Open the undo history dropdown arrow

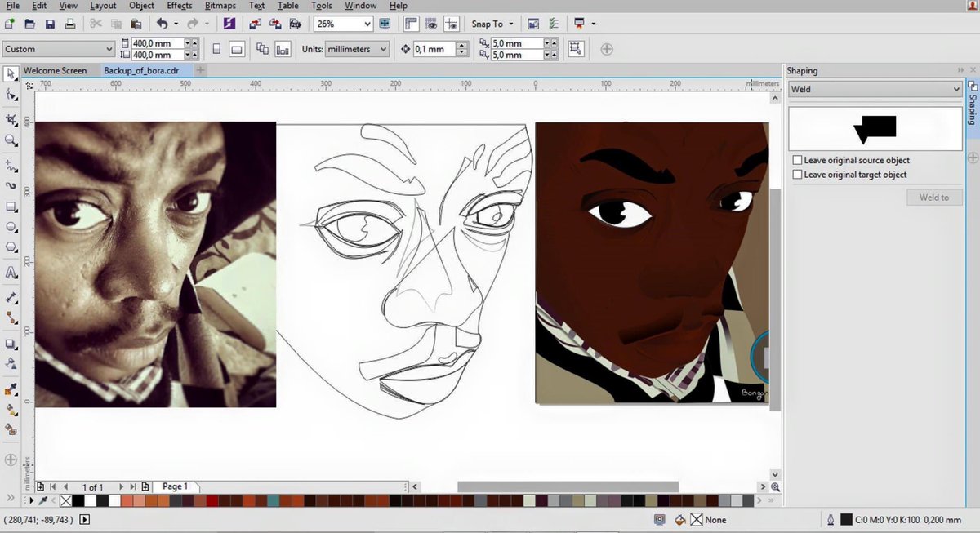tap(175, 24)
